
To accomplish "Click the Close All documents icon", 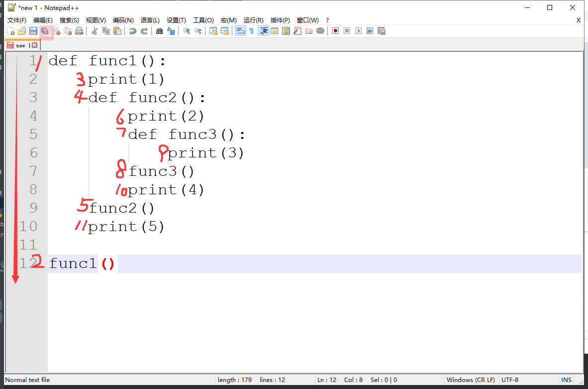I will pyautogui.click(x=68, y=31).
